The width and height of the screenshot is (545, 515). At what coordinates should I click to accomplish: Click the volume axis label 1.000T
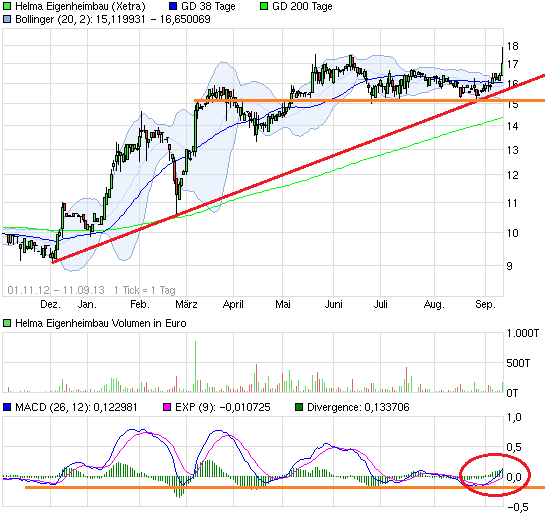point(522,333)
